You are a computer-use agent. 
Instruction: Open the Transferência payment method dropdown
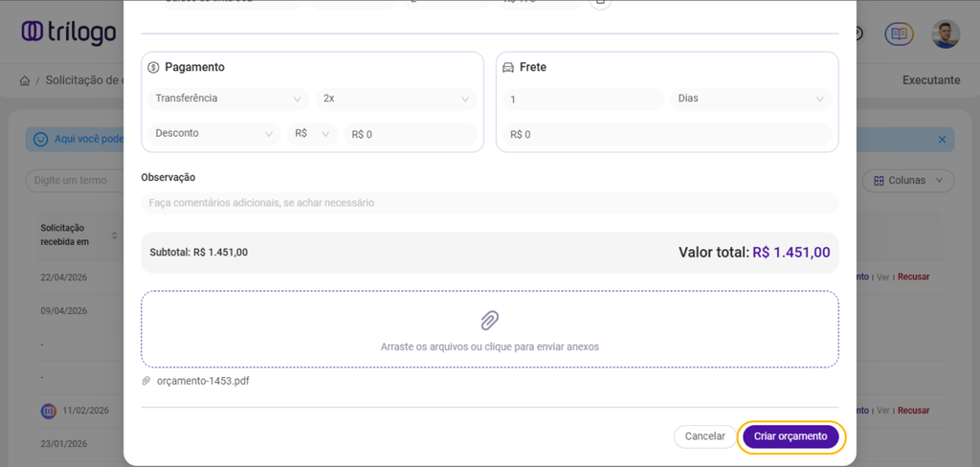pyautogui.click(x=228, y=99)
